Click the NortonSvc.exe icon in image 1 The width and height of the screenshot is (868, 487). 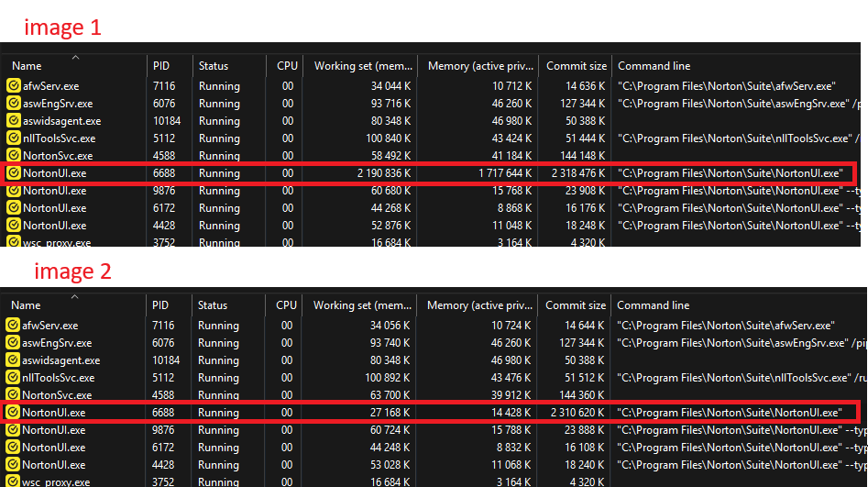[x=14, y=156]
